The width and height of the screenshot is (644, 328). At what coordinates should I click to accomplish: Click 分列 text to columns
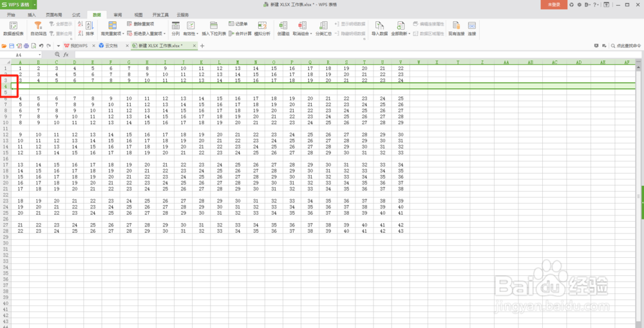coord(175,28)
